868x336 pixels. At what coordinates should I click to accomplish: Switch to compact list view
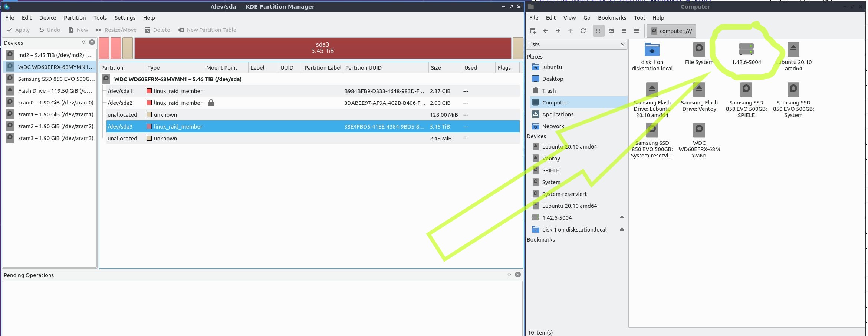tap(624, 31)
